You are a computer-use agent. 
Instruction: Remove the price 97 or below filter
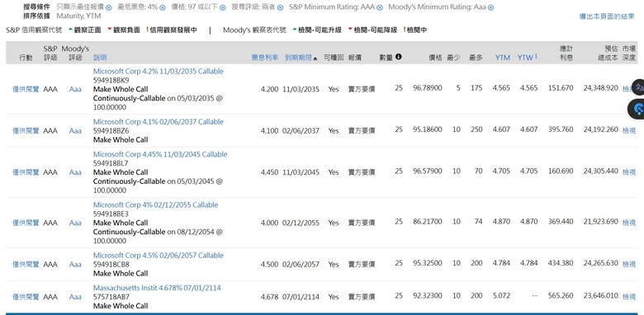tap(223, 7)
